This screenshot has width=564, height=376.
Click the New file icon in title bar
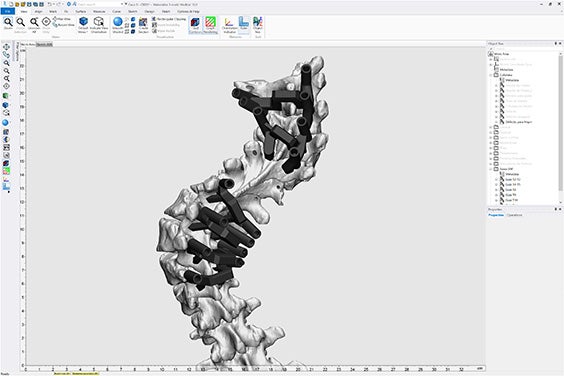[x=12, y=4]
